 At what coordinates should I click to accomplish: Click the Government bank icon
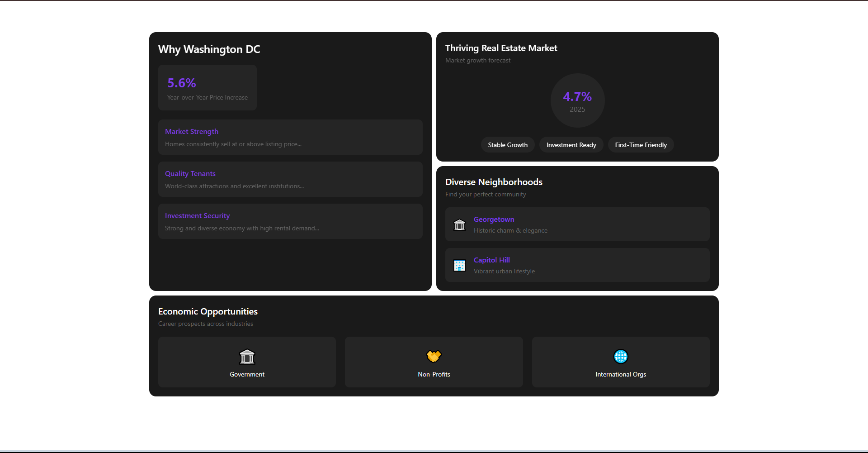coord(247,357)
